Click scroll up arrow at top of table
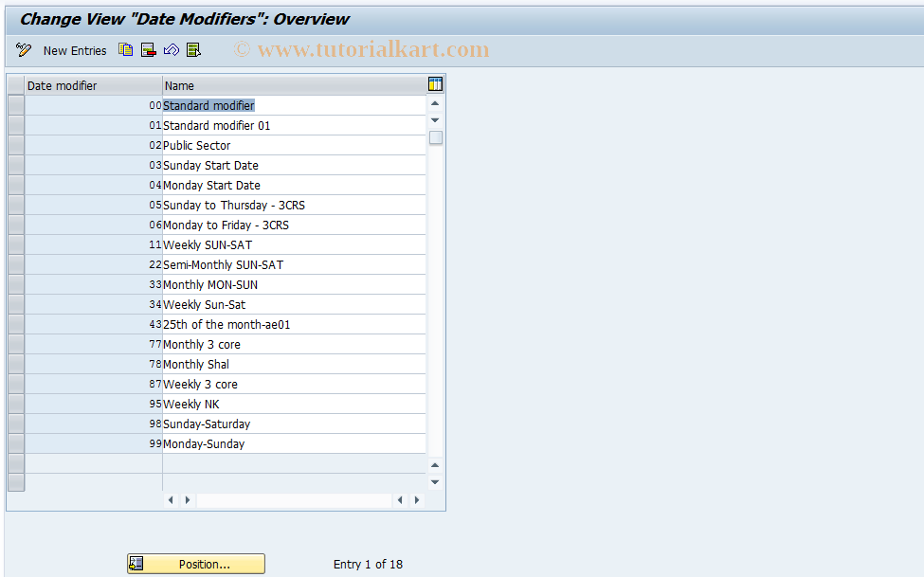924x577 pixels. coord(435,103)
